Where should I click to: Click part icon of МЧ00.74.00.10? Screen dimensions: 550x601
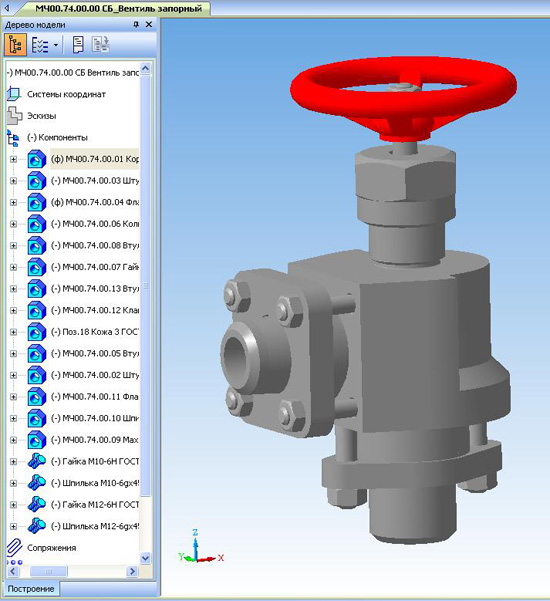click(37, 418)
